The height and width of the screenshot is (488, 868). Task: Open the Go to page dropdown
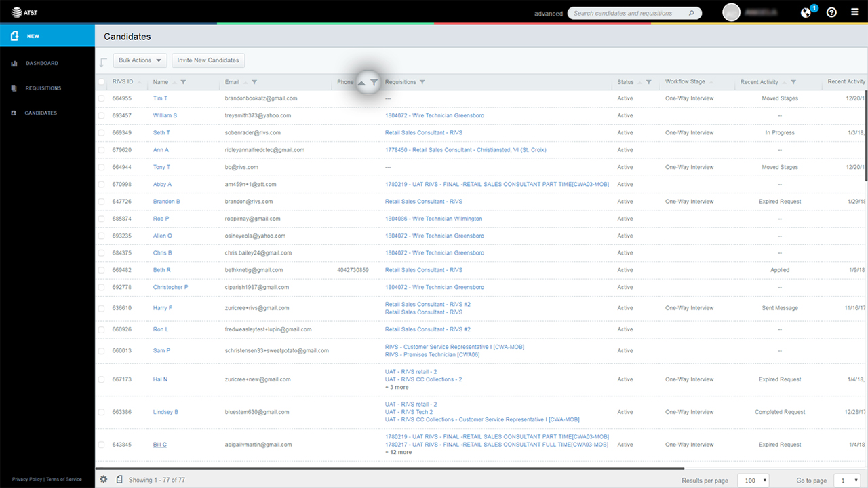[x=848, y=480]
